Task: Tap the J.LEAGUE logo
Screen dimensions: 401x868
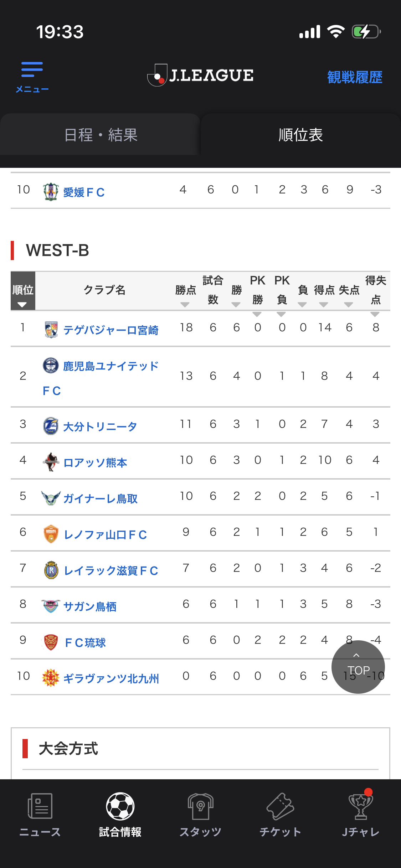Action: point(200,75)
